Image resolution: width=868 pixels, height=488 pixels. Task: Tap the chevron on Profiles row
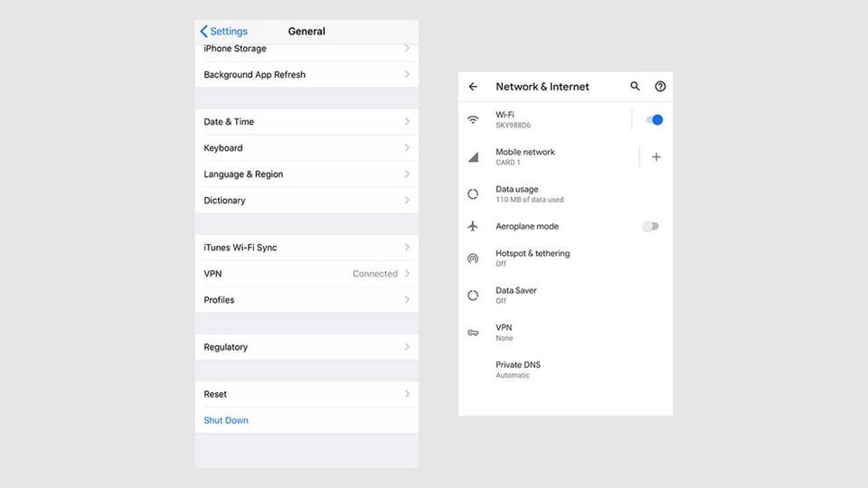click(x=407, y=300)
